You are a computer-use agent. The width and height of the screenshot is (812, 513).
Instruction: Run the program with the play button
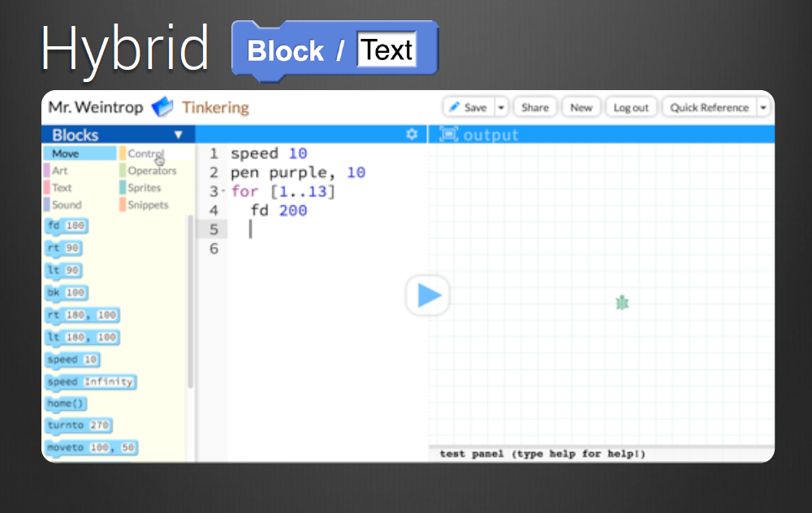(x=428, y=295)
